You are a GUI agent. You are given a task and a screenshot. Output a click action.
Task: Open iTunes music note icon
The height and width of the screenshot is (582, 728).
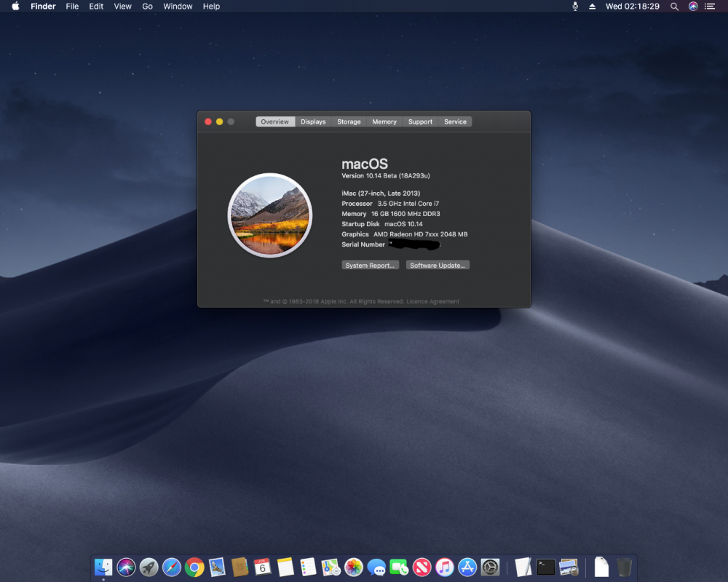[x=444, y=567]
